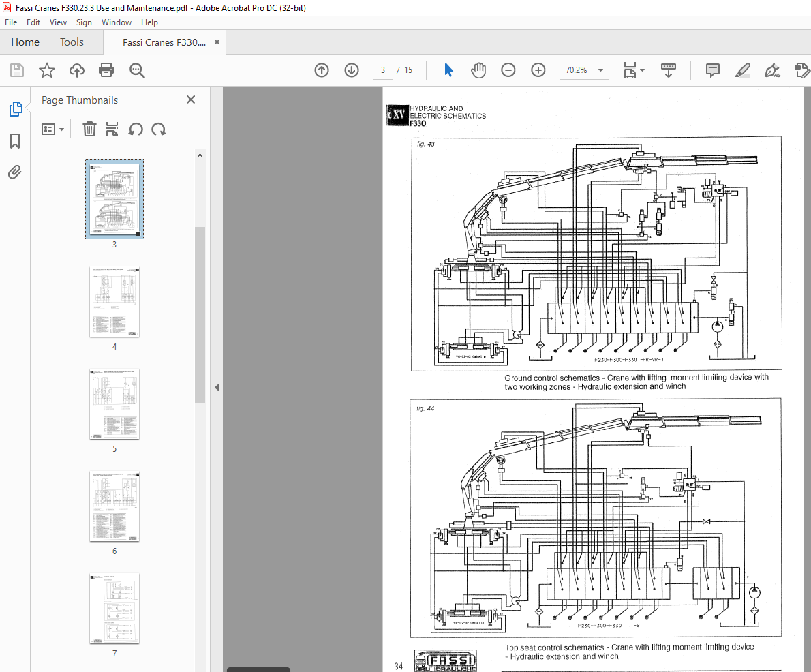Select the Fassi Cranes F330 document tab
Screen dimensions: 811x672
click(164, 42)
